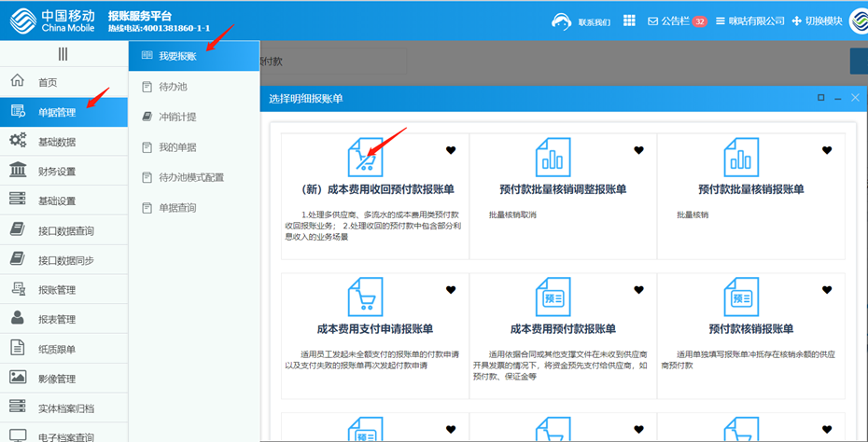Favorite 预付款批量核销报账单 with heart
This screenshot has width=868, height=442.
(827, 150)
